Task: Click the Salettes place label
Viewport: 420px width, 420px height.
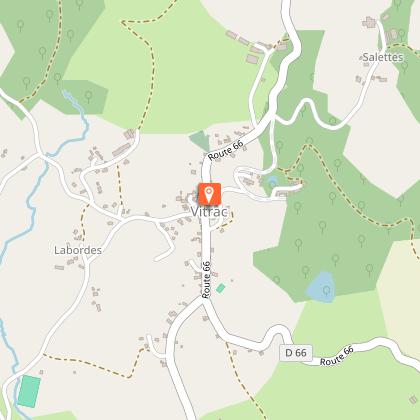Action: [383, 57]
